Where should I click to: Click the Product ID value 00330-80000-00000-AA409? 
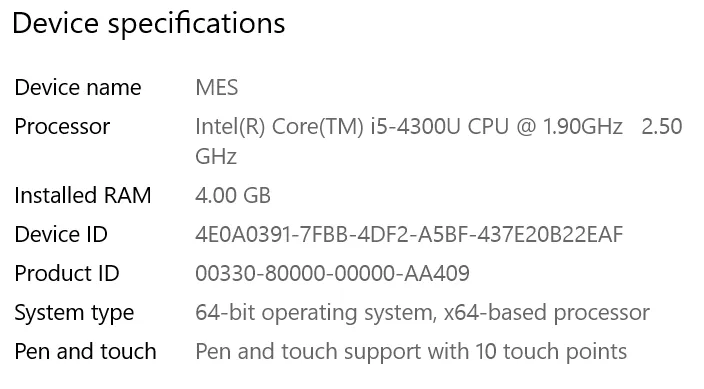click(x=332, y=273)
